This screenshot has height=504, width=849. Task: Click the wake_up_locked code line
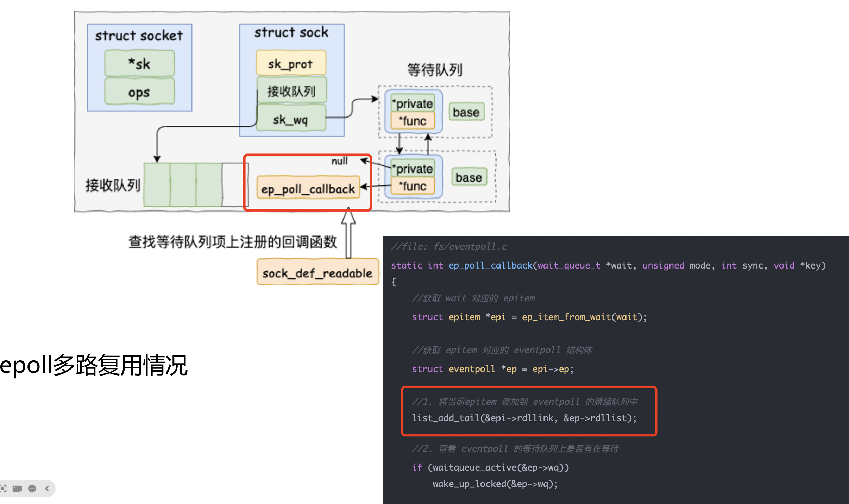pyautogui.click(x=495, y=484)
